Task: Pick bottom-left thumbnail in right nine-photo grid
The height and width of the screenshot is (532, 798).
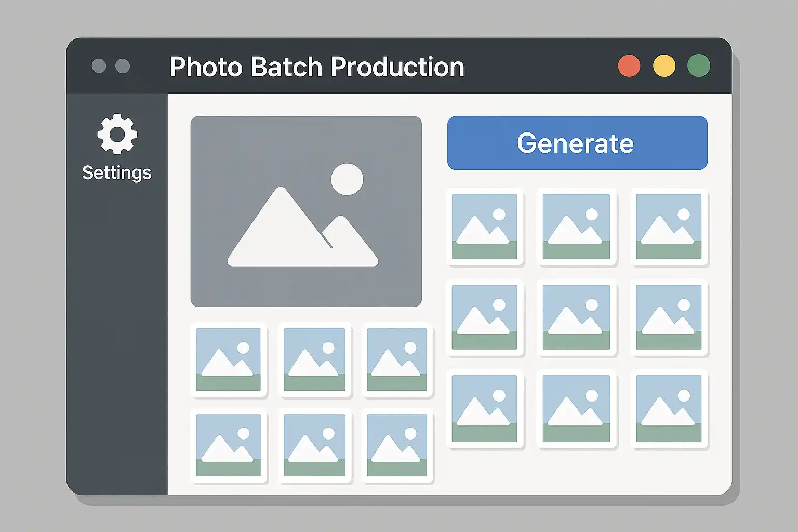Action: tap(485, 408)
